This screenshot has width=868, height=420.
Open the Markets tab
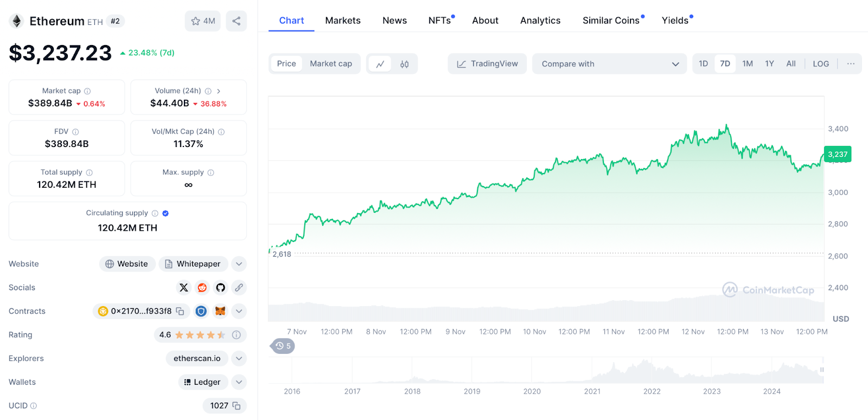tap(343, 21)
